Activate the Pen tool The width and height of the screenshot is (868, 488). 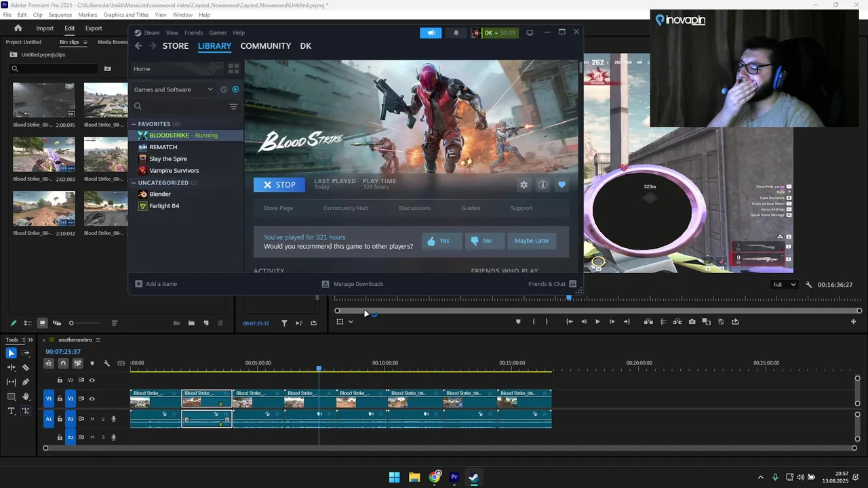(26, 382)
